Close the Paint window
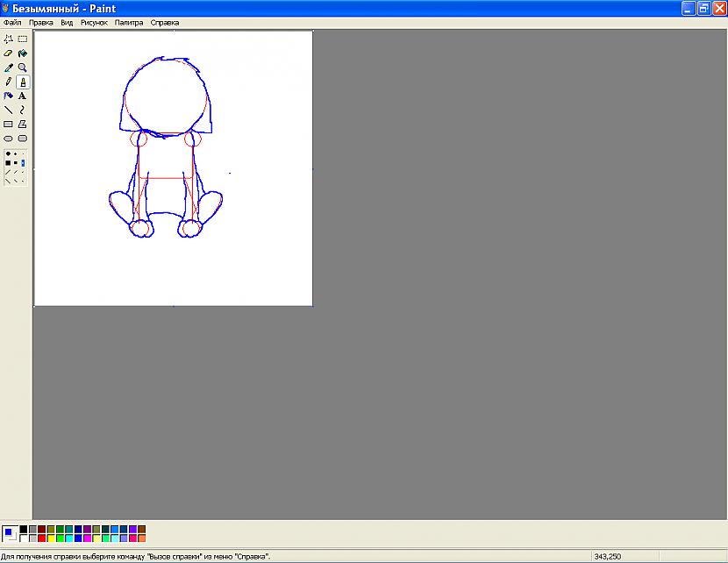Screen dimensions: 728x563 (x=719, y=9)
